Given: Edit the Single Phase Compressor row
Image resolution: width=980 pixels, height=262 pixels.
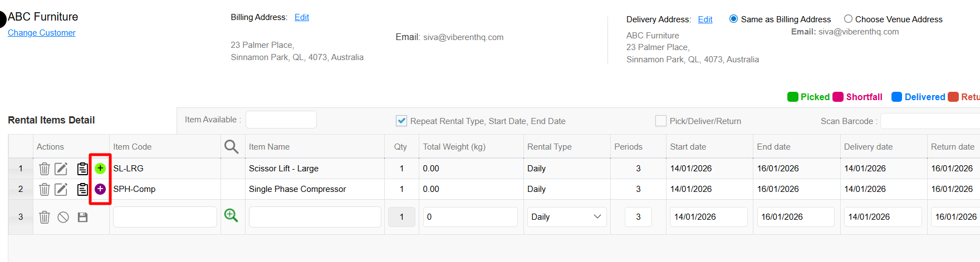Looking at the screenshot, I should [61, 189].
